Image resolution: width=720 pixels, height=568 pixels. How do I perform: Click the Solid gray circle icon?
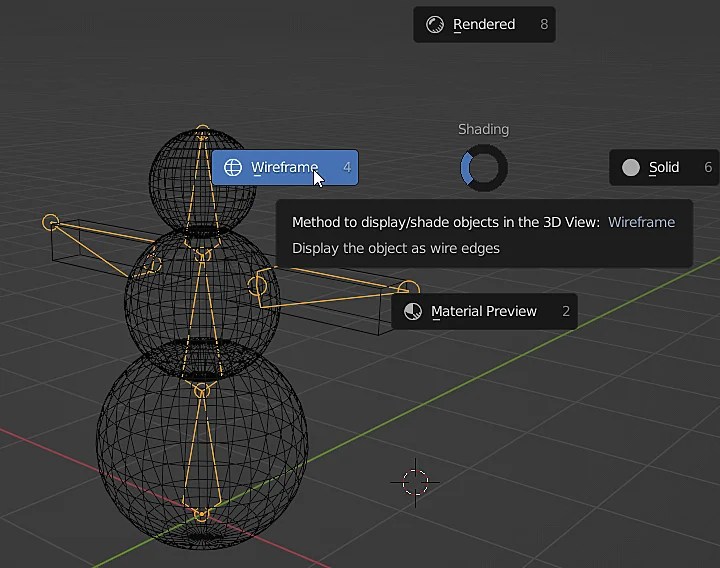[630, 168]
